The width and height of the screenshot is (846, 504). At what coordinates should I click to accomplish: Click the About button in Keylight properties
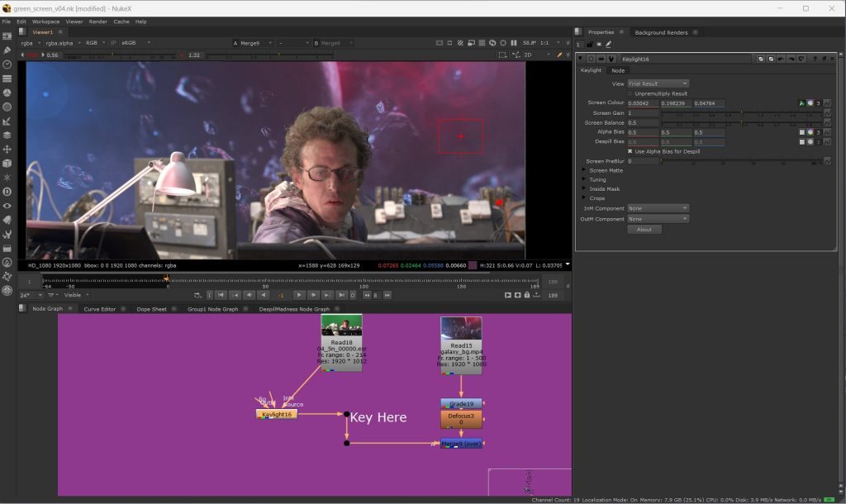[644, 230]
